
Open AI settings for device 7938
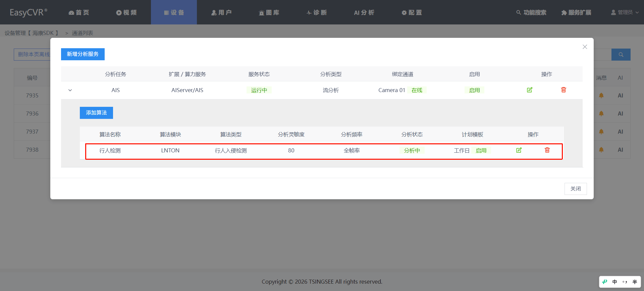(x=620, y=150)
